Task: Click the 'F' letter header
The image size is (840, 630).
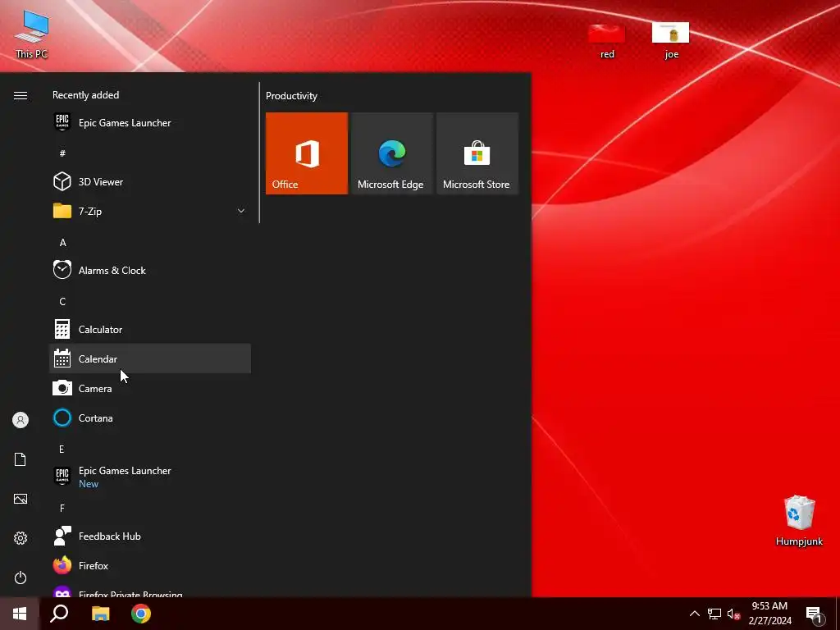Action: point(62,508)
